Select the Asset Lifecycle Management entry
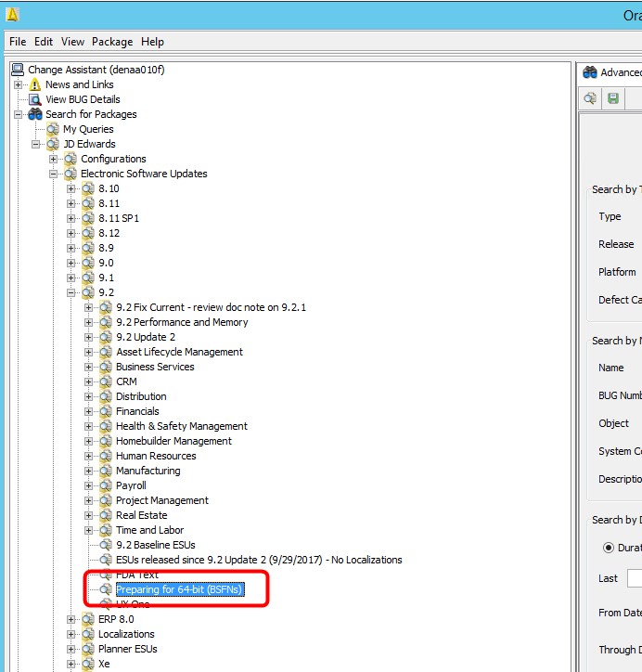 tap(179, 352)
